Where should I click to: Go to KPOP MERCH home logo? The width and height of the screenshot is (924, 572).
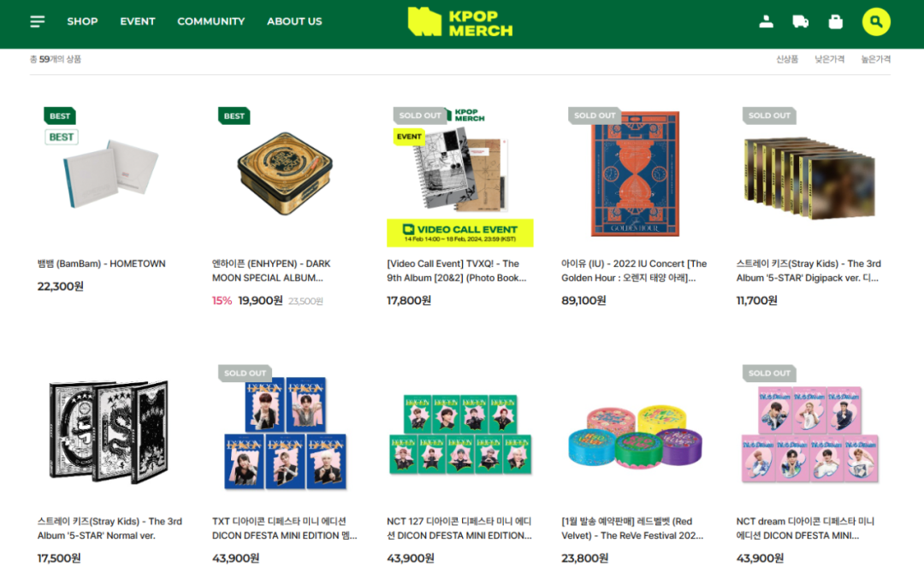(460, 21)
